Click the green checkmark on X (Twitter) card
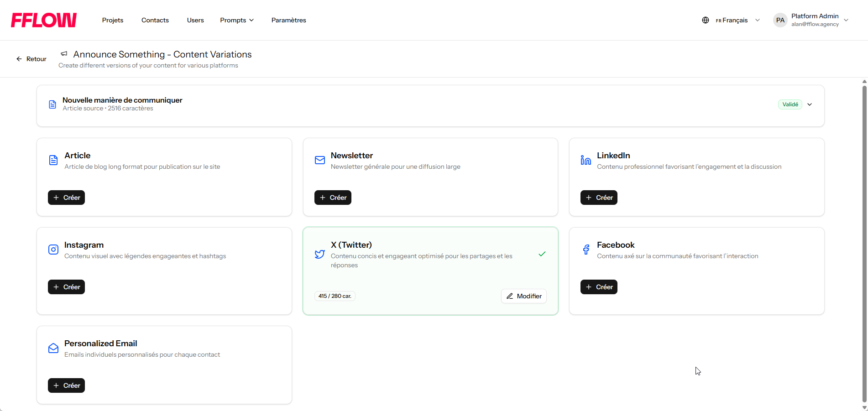 point(542,254)
